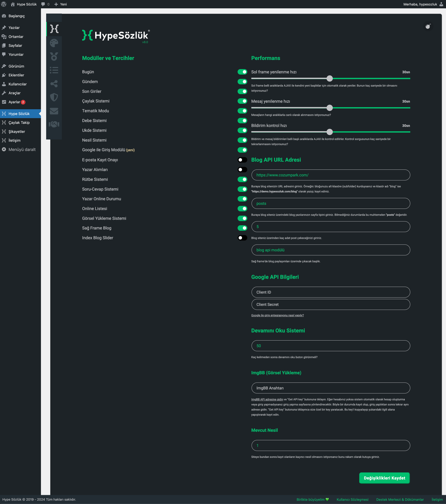Click the comments bubble icon in admin bar
Screen dimensions: 446x504
[x=43, y=4]
